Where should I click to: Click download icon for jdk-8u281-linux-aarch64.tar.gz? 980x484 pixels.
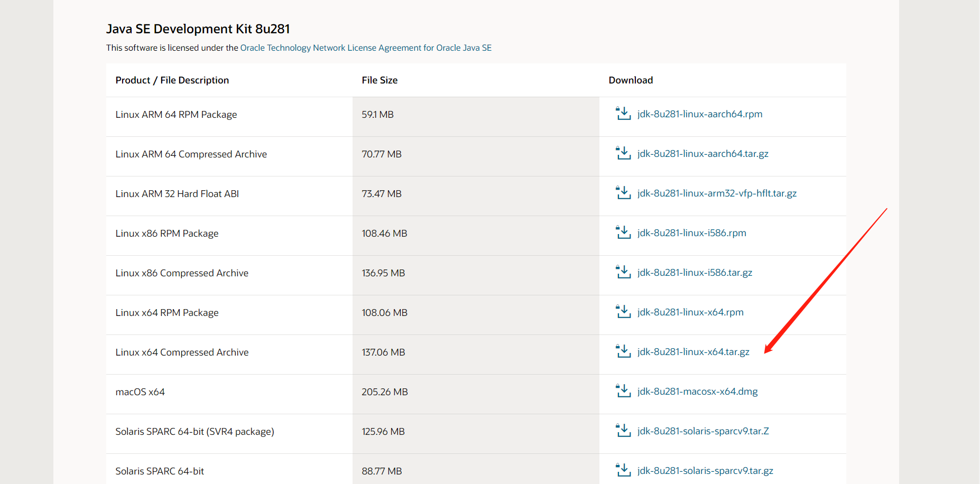[x=623, y=153]
